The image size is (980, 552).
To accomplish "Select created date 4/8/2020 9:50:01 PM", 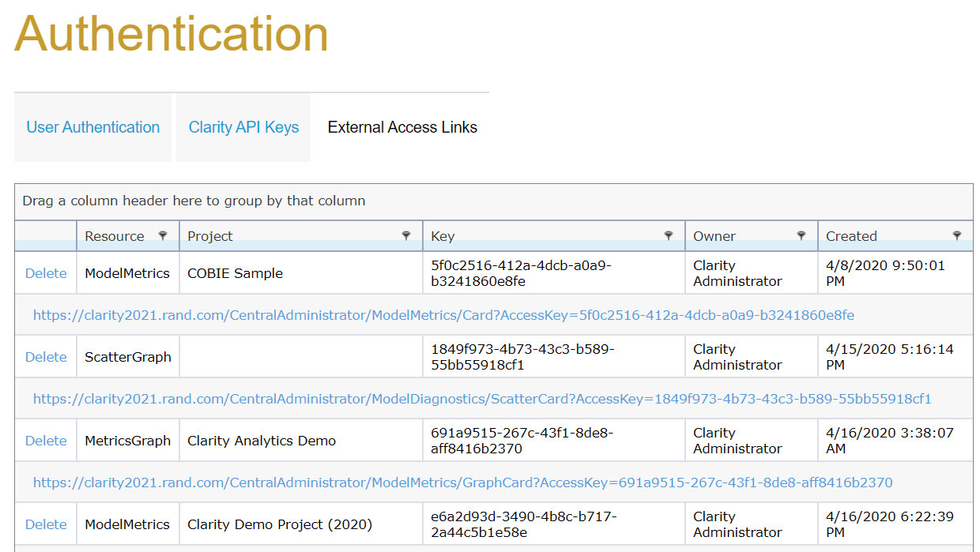I will pos(895,273).
